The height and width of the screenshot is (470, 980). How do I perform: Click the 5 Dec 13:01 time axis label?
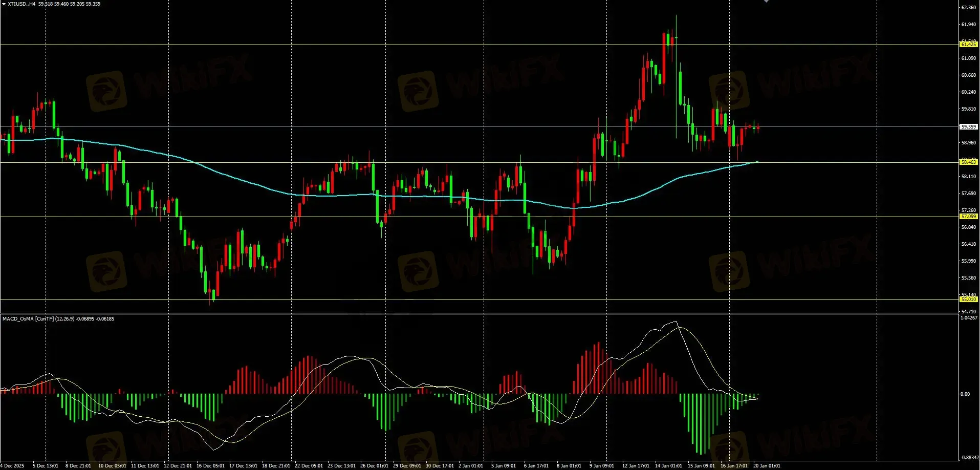[46, 466]
